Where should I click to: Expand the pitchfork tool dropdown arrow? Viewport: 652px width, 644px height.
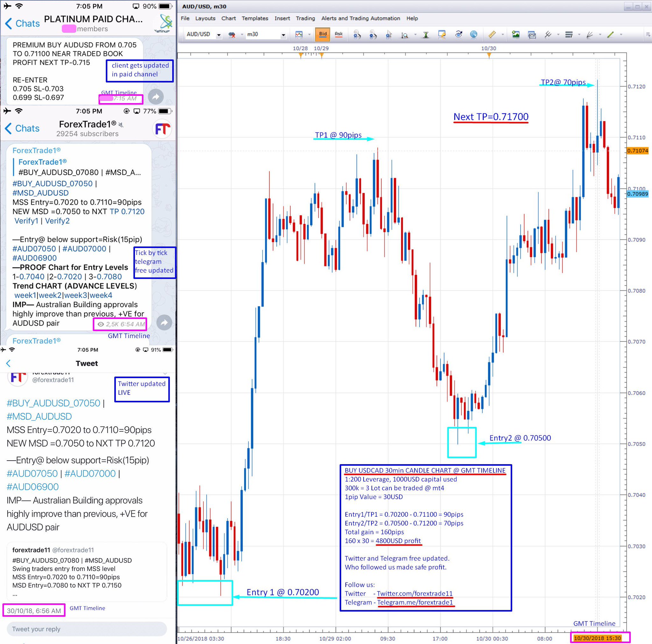558,34
